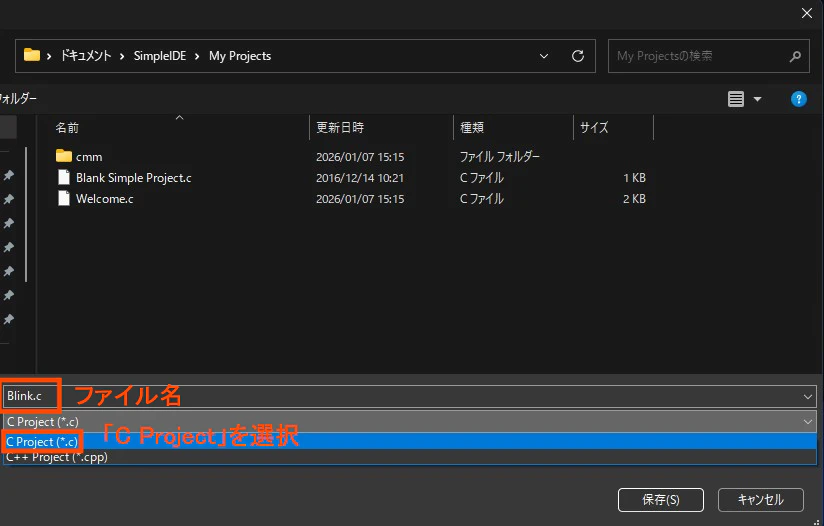Click the navigation pane scrollbar
Screen dimensions: 824x526
(26, 214)
